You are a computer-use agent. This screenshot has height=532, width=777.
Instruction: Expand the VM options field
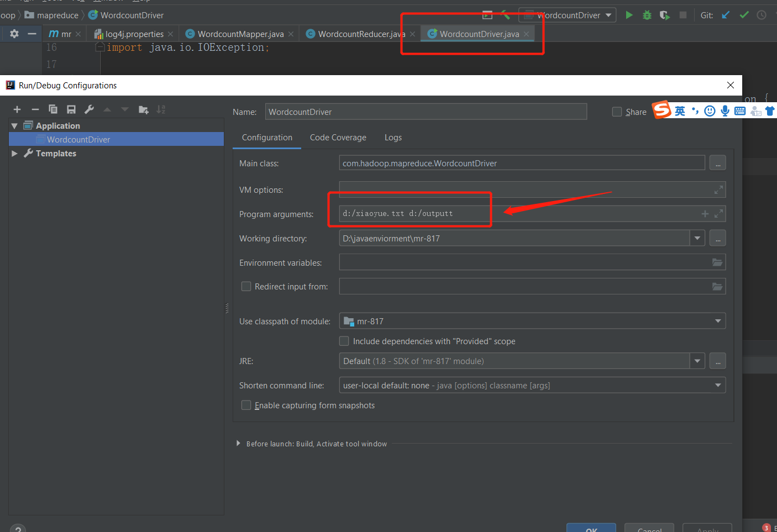718,190
